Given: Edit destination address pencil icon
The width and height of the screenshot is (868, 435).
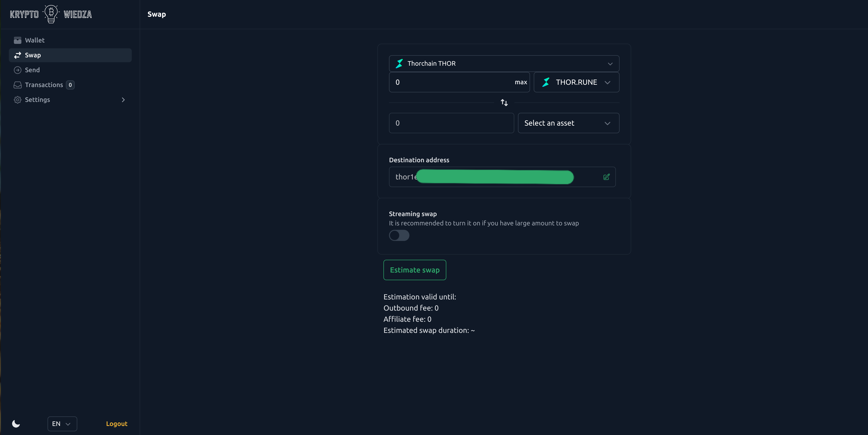Looking at the screenshot, I should [606, 177].
